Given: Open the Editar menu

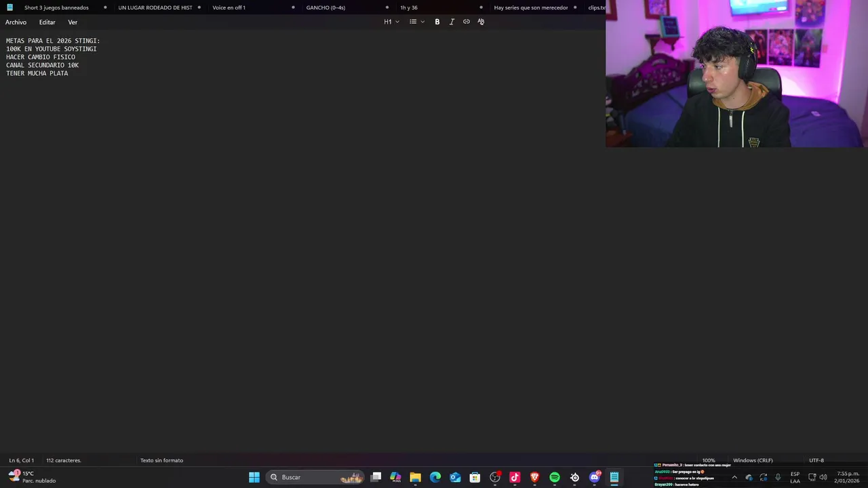Looking at the screenshot, I should [x=47, y=22].
